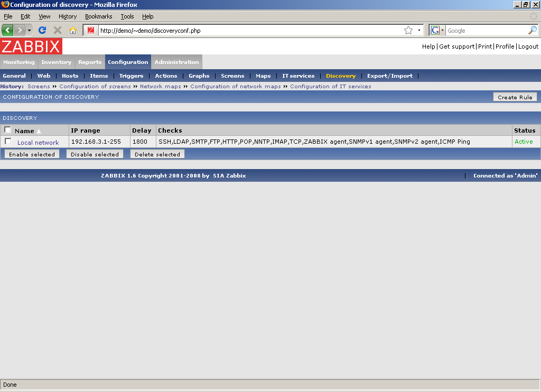541x392 pixels.
Task: Open the Export/Import submenu item
Action: pyautogui.click(x=390, y=76)
